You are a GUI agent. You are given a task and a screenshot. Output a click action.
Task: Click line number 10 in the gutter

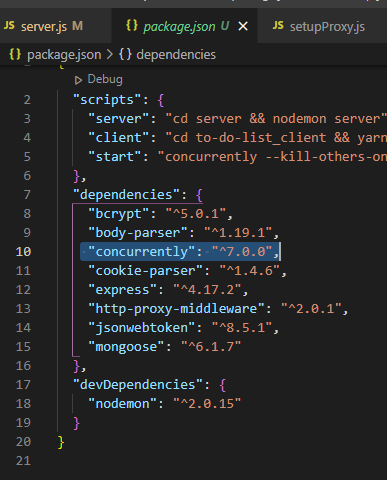point(23,252)
